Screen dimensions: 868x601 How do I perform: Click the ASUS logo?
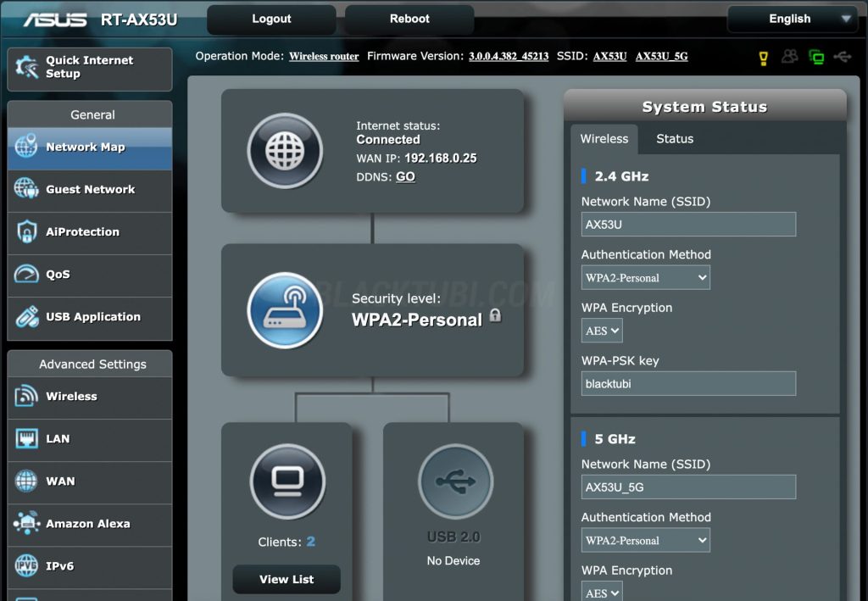(55, 20)
